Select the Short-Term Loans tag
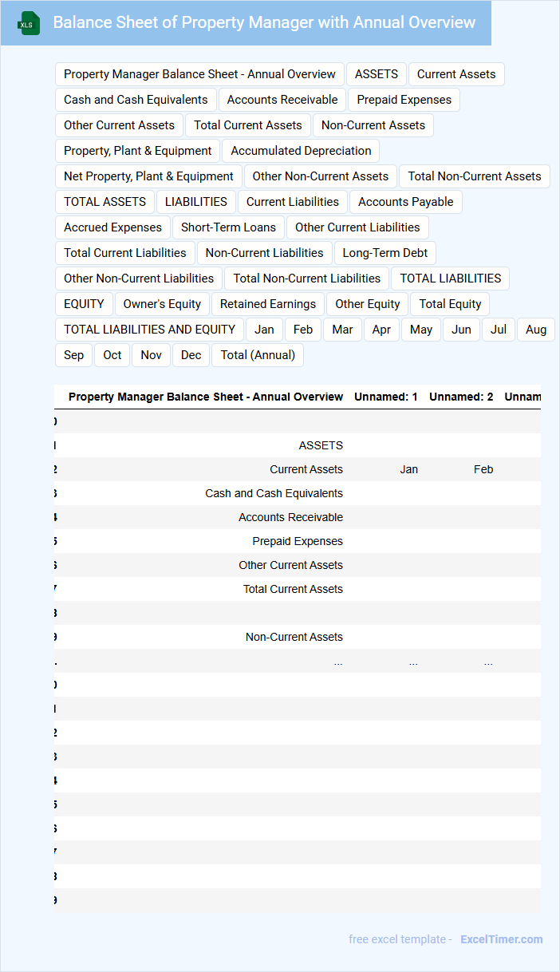 pos(228,227)
